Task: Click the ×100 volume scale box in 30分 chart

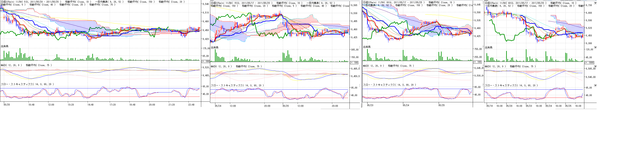Action: click(x=477, y=62)
